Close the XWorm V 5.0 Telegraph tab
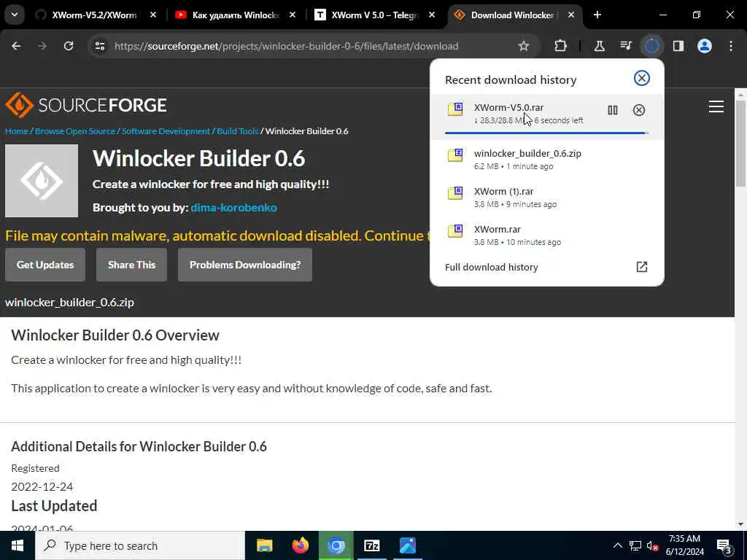This screenshot has height=560, width=747. (x=432, y=15)
